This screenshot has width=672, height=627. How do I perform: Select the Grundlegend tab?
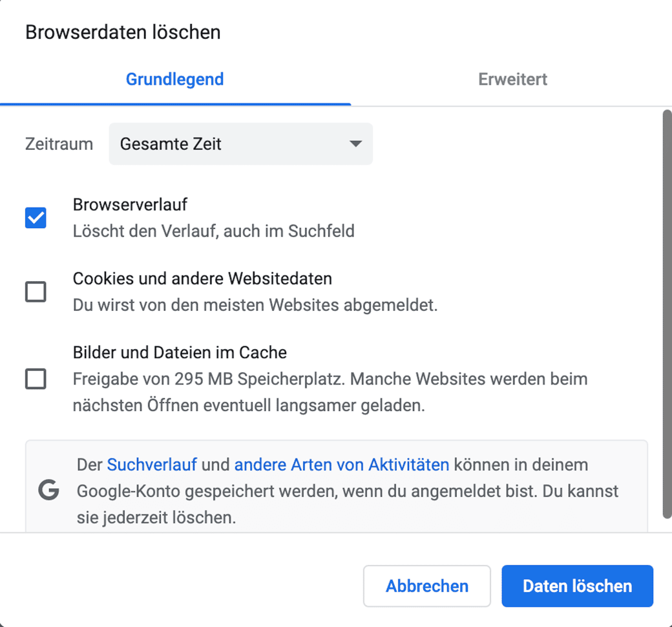coord(175,80)
